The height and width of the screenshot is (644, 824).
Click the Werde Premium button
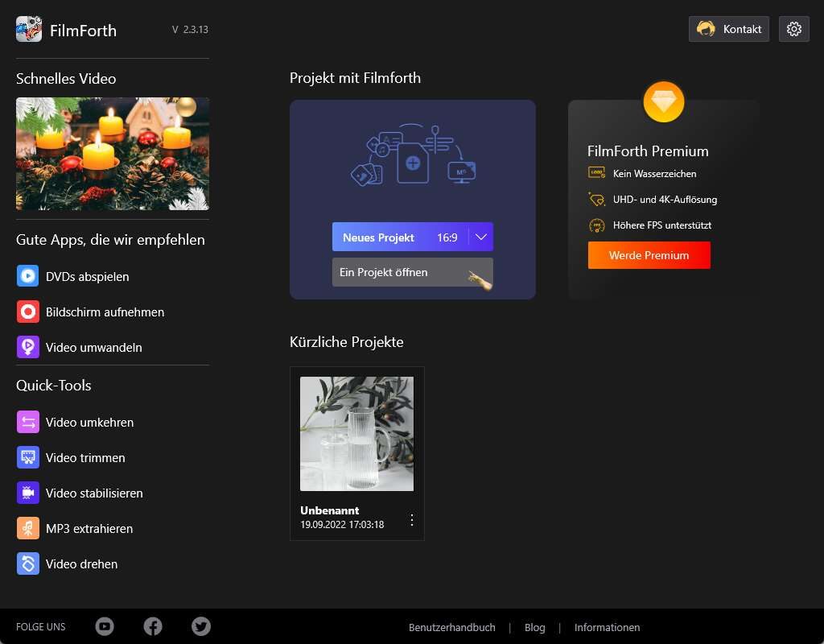(649, 255)
